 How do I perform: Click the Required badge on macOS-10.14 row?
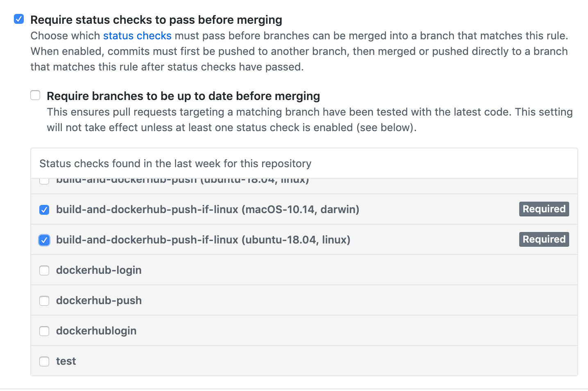click(544, 209)
